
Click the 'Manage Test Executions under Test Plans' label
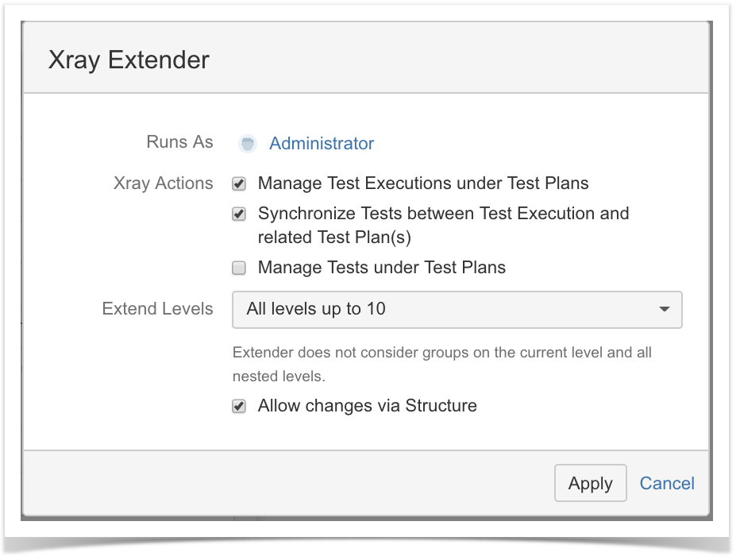pyautogui.click(x=423, y=183)
